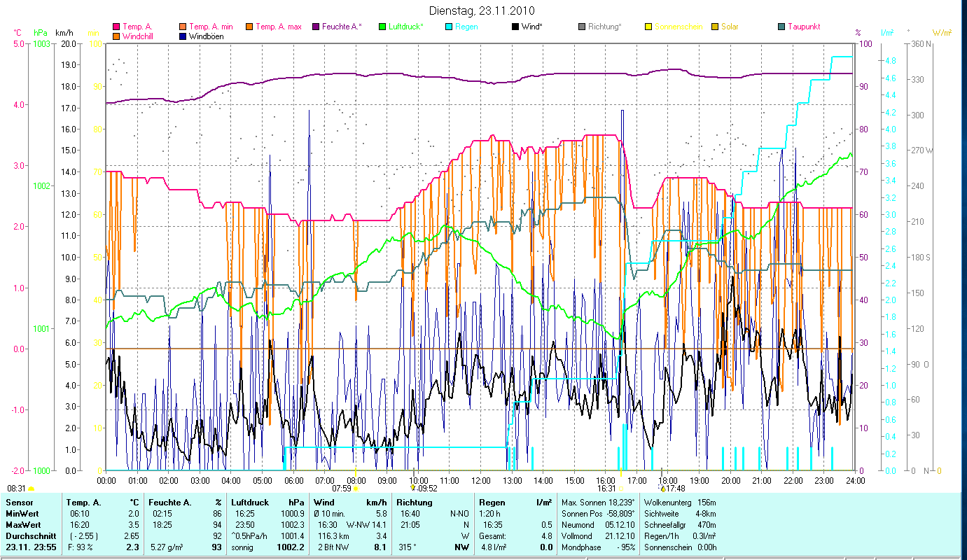
Task: Click the 24:00 tick label on the time axis
Action: click(856, 480)
